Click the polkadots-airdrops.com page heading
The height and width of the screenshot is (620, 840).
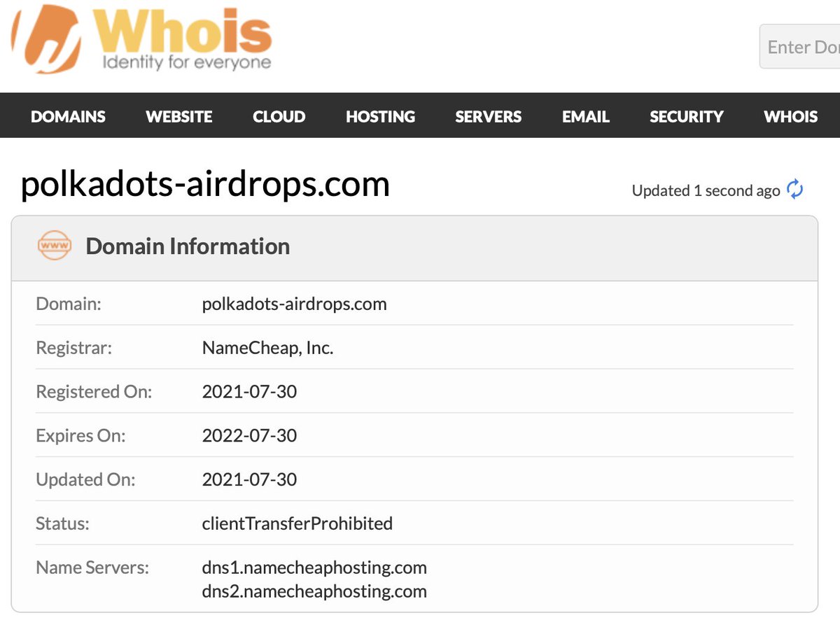205,183
